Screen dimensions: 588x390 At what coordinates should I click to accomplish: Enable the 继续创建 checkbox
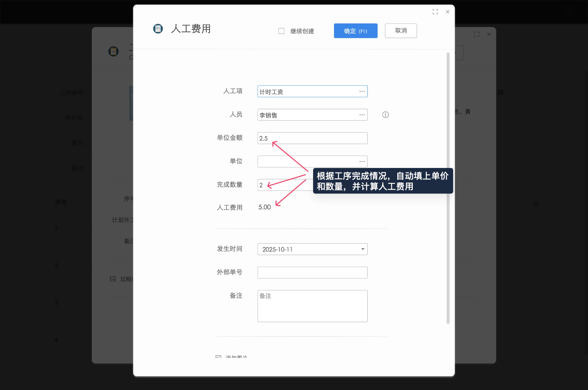coord(281,31)
